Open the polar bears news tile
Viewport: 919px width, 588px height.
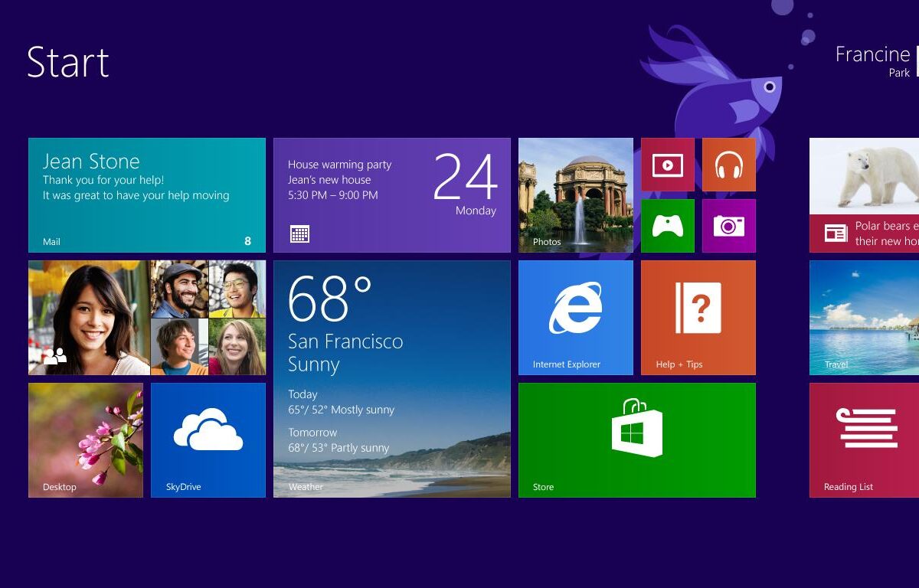tap(864, 195)
